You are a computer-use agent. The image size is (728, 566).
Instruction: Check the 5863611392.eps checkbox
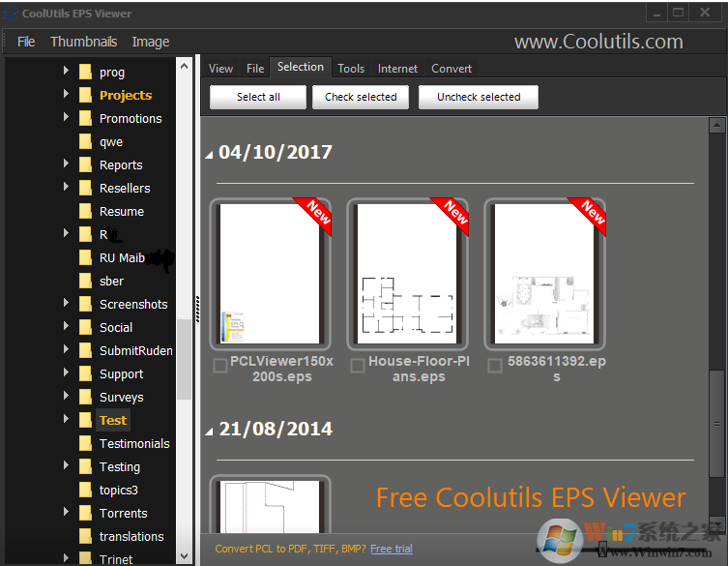click(495, 366)
